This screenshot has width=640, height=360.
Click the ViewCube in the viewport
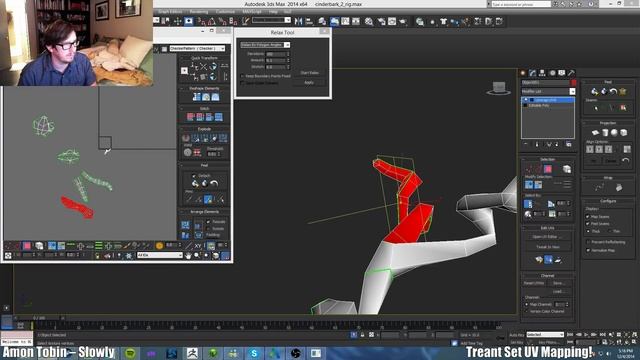coord(498,88)
